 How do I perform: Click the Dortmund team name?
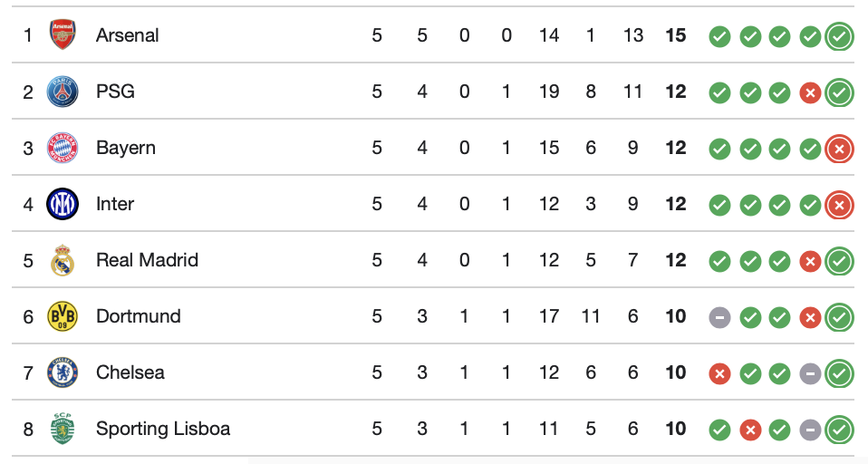pos(139,316)
